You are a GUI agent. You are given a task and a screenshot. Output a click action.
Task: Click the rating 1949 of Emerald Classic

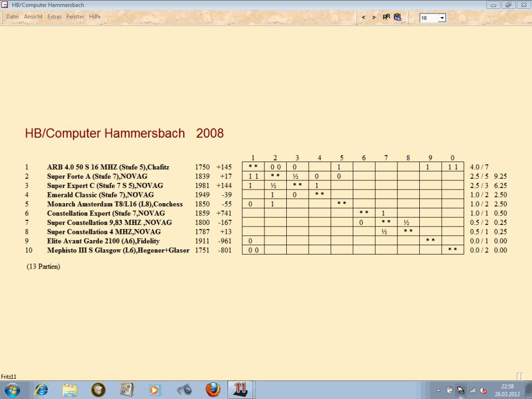(202, 195)
